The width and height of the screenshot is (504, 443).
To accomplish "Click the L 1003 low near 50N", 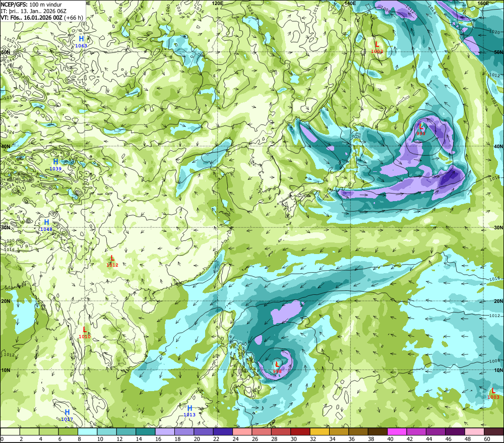I will 376,47.
